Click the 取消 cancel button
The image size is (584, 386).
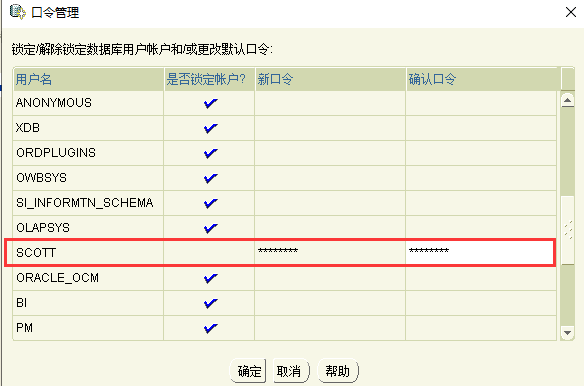pos(291,371)
